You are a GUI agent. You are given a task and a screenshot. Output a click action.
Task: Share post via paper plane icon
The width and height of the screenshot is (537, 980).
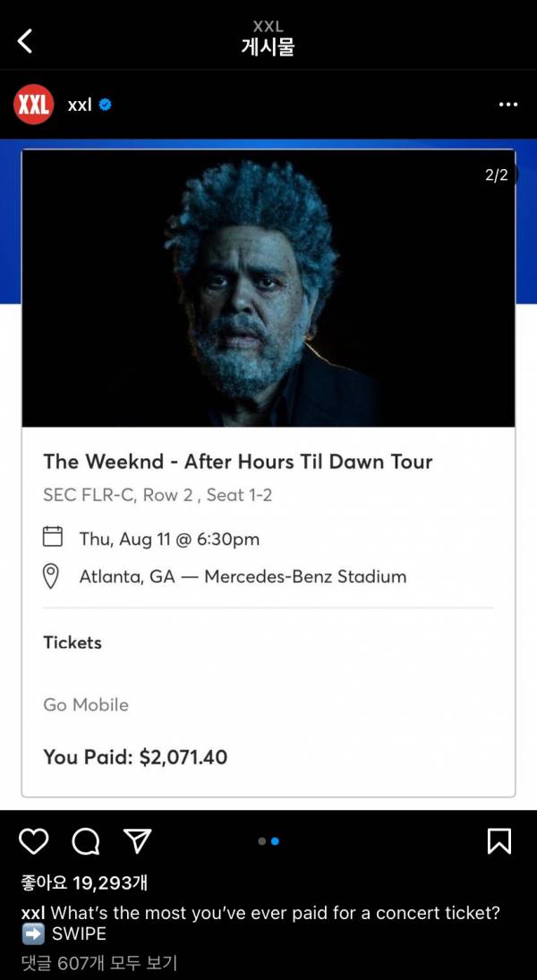pos(137,840)
